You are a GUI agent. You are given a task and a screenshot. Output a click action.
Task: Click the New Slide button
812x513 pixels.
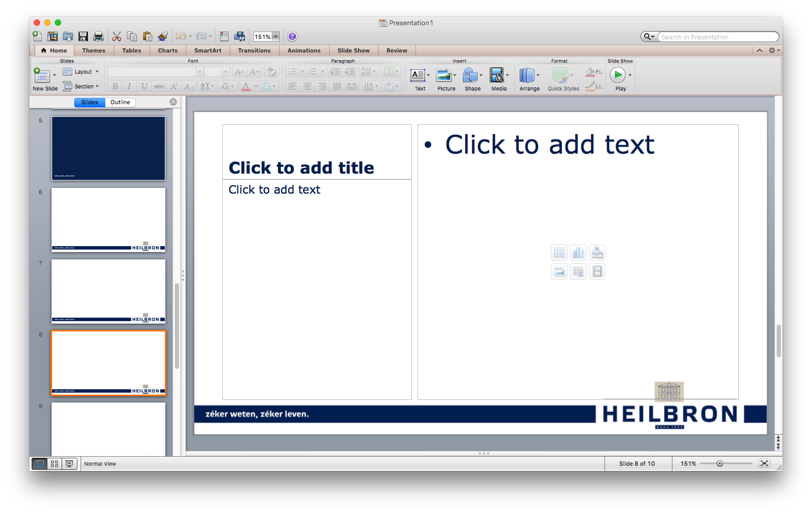(42, 77)
